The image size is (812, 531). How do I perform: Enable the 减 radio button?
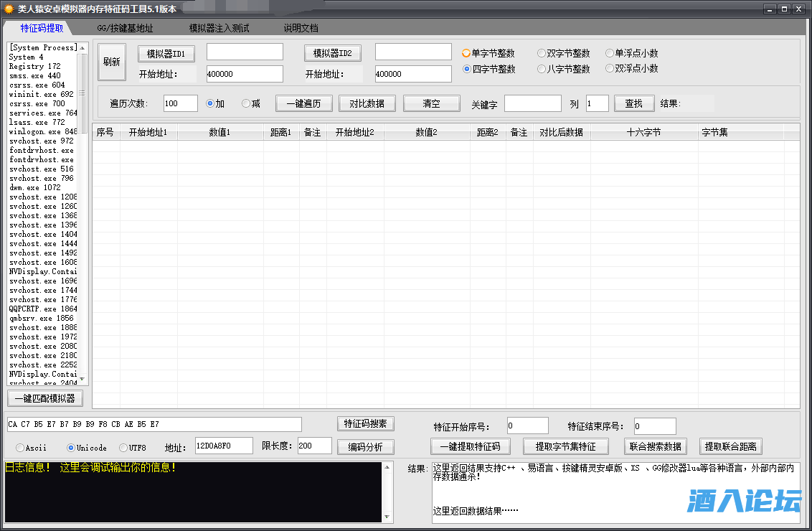click(246, 103)
